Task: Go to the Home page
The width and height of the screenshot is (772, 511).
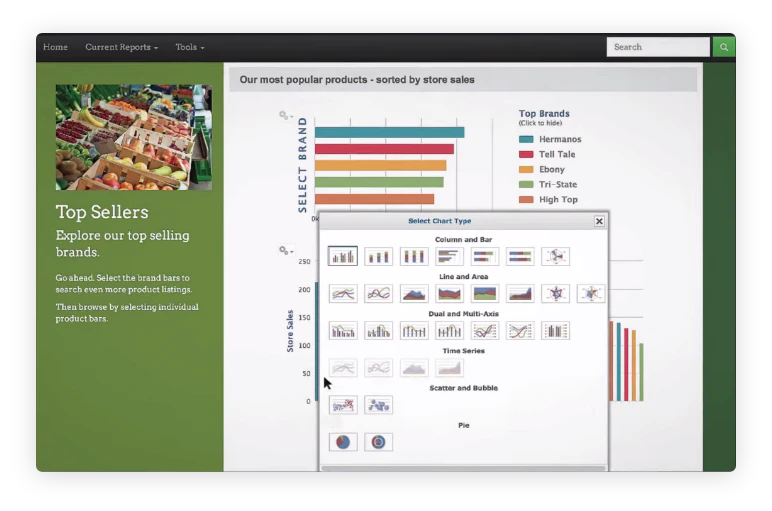Action: coord(55,47)
